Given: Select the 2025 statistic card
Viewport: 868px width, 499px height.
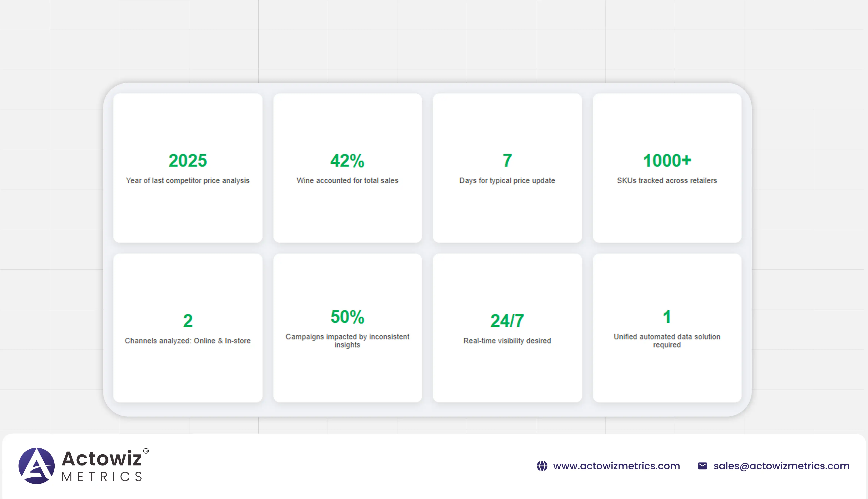Looking at the screenshot, I should 188,168.
